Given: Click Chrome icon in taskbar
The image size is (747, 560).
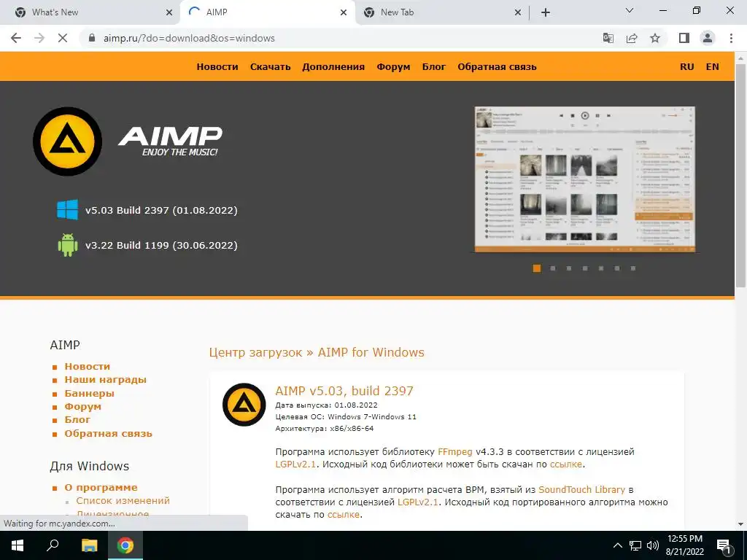Looking at the screenshot, I should coord(125,545).
